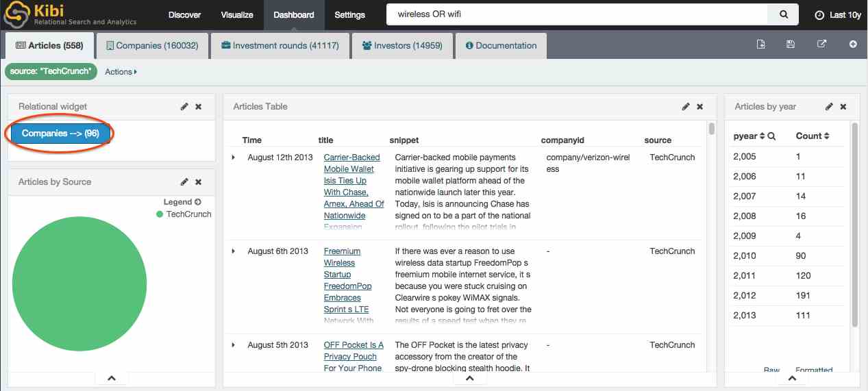This screenshot has height=391, width=868.
Task: Edit the Relational widget with pencil icon
Action: point(184,107)
